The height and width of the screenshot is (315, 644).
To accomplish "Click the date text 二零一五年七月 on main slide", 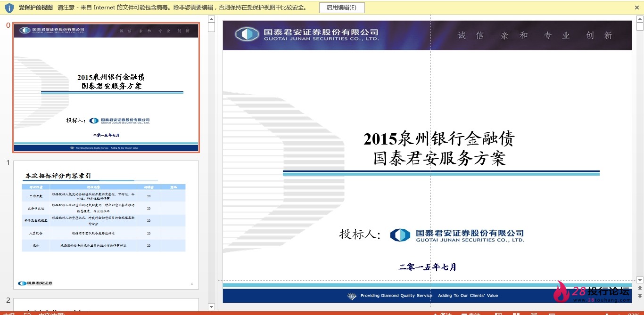I will coord(427,267).
